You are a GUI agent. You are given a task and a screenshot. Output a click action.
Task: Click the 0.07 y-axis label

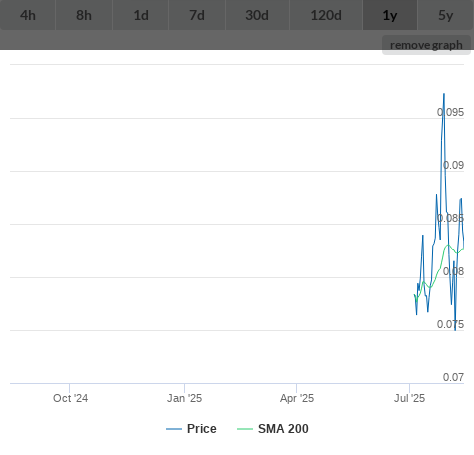click(x=453, y=377)
